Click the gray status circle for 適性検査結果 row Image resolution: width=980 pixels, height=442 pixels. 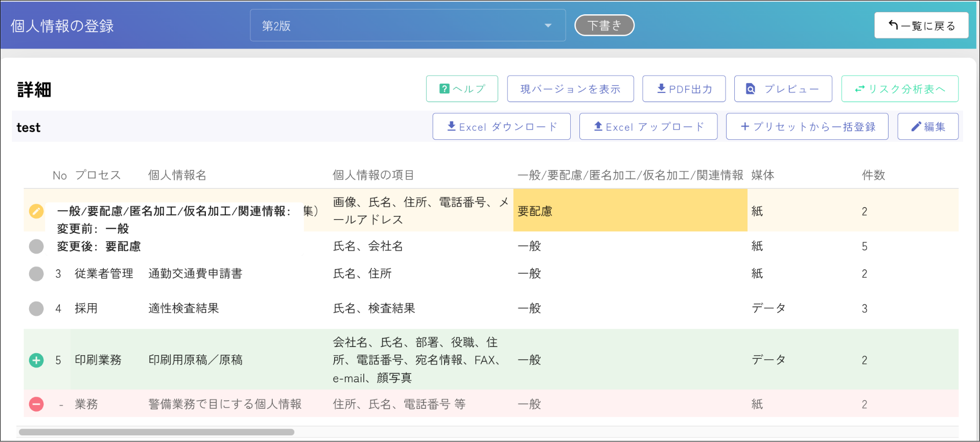[36, 309]
